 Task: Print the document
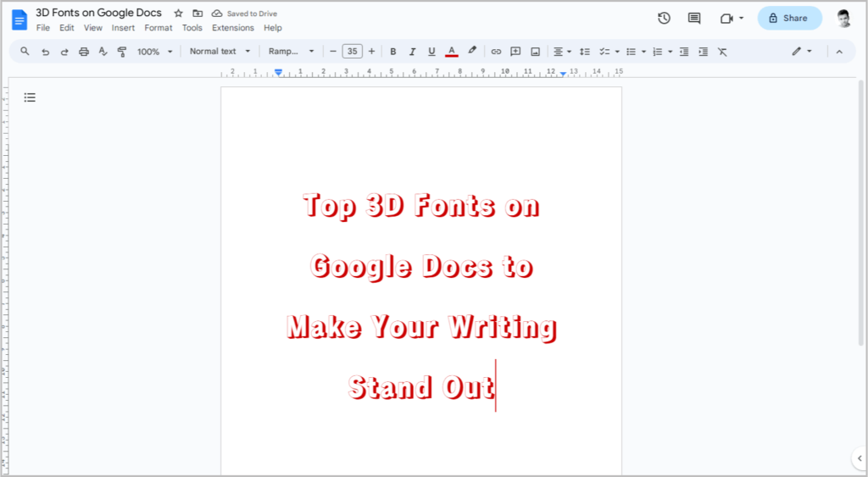[84, 52]
